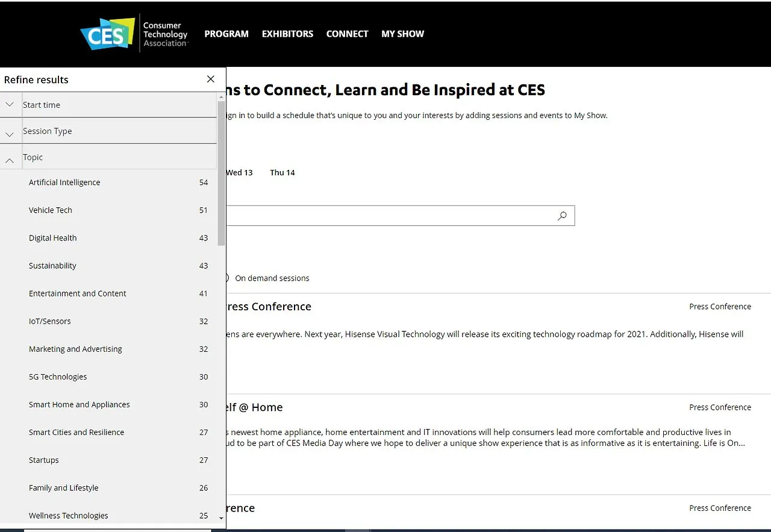Click the scrollbar down arrow in filter panel

221,518
